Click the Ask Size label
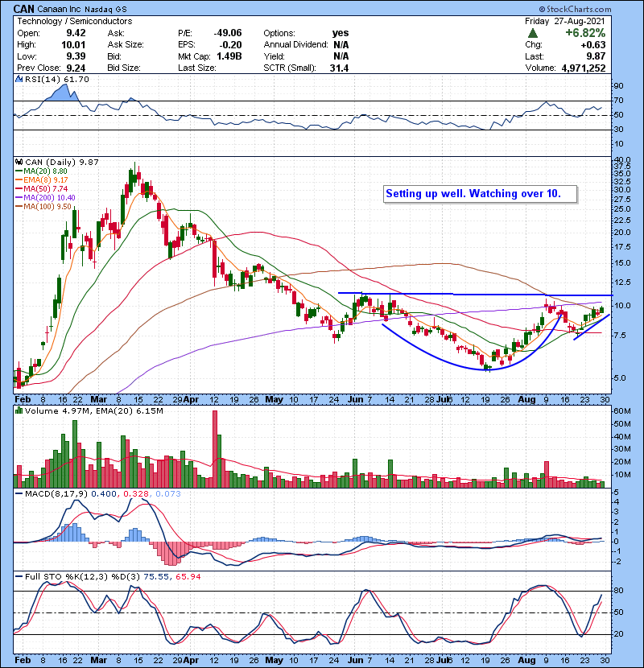Viewport: 644px width, 668px height. coord(126,45)
